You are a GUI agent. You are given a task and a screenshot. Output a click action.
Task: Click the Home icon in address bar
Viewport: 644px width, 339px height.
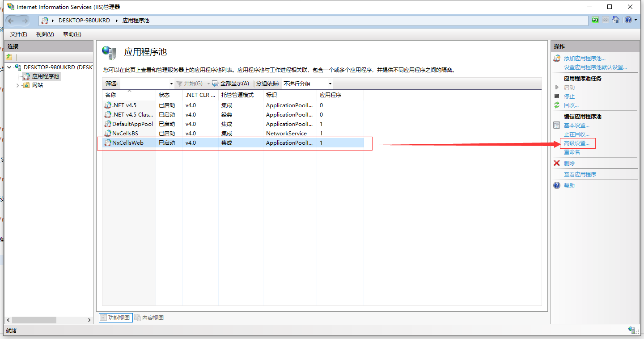pos(616,20)
